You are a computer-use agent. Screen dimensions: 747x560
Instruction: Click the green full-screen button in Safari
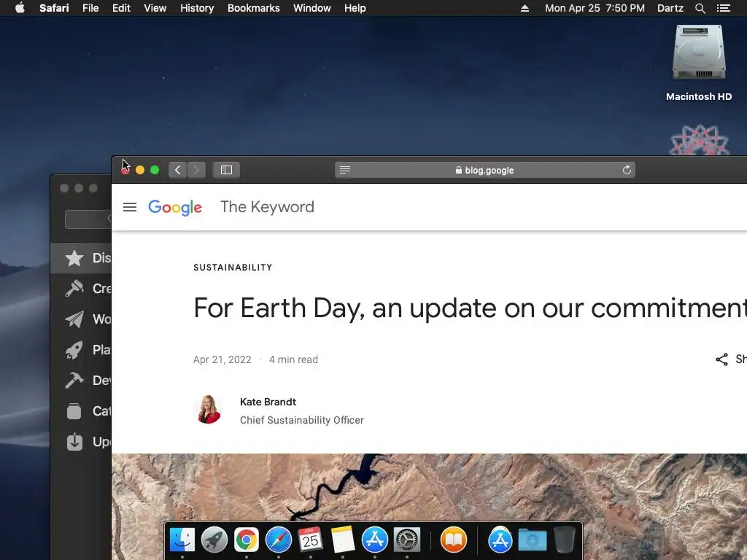(155, 170)
